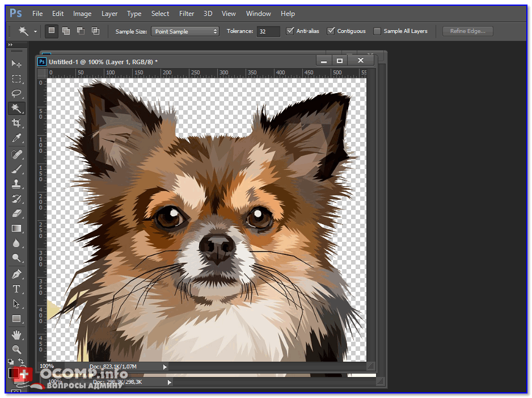Select the Eraser tool
Screen dimensions: 532x398
pyautogui.click(x=16, y=213)
